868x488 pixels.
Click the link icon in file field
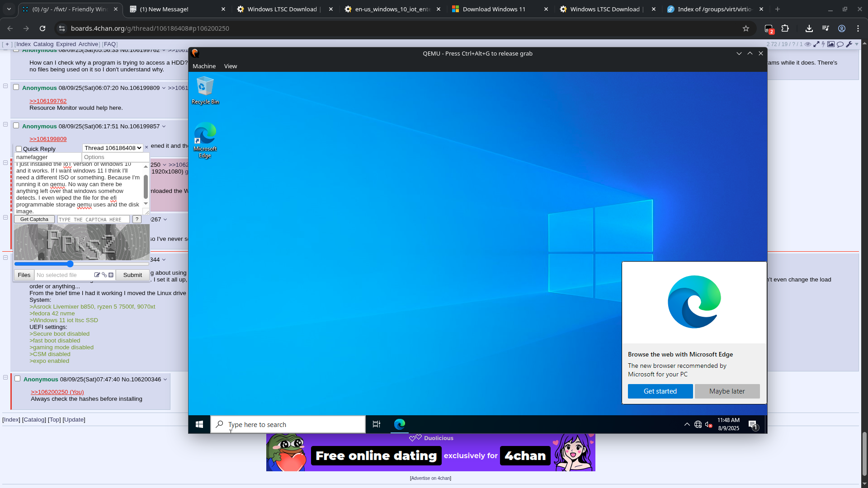(104, 275)
